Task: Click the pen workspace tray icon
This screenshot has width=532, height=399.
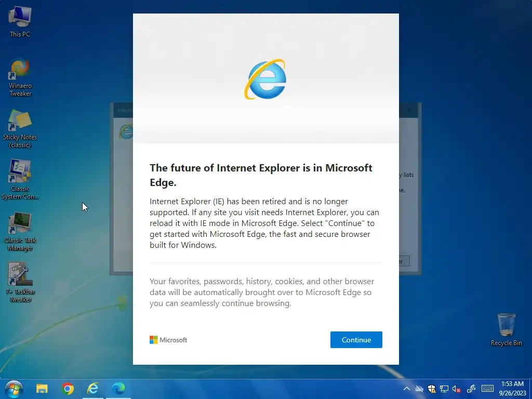Action: (471, 389)
